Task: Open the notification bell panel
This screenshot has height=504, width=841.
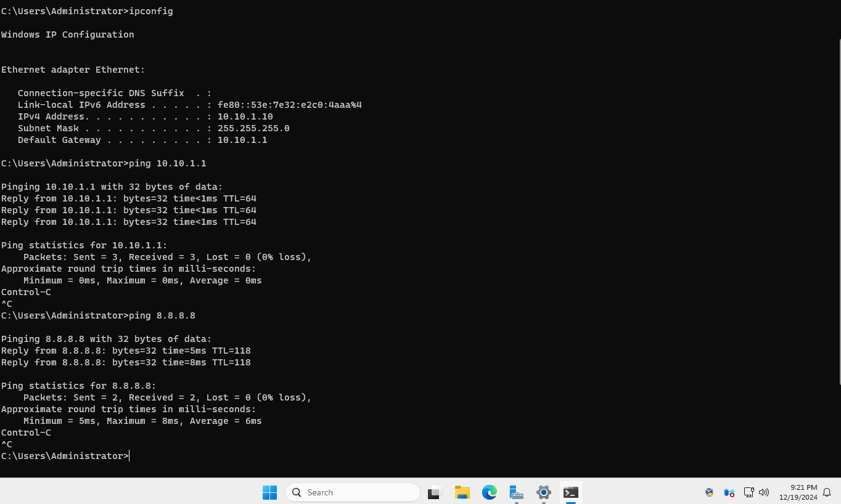Action: (x=827, y=492)
